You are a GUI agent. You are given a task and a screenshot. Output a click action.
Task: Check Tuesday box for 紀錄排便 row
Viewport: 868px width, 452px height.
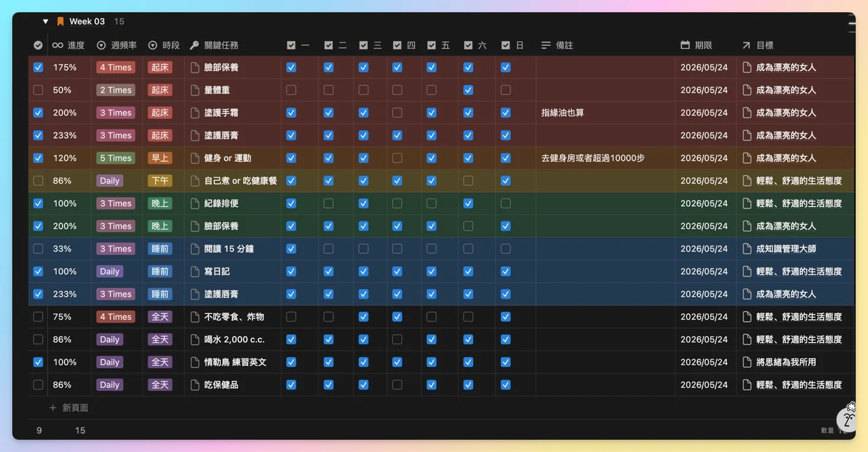coord(329,204)
